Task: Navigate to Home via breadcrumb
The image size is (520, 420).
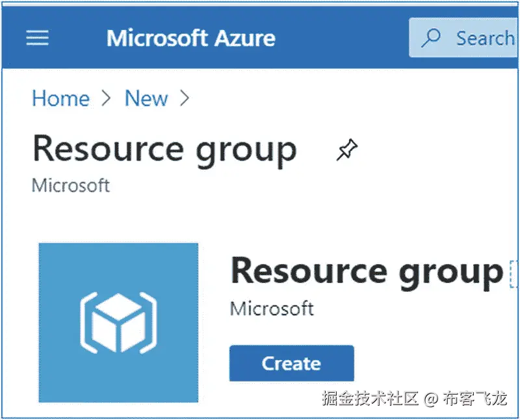Action: click(x=60, y=98)
